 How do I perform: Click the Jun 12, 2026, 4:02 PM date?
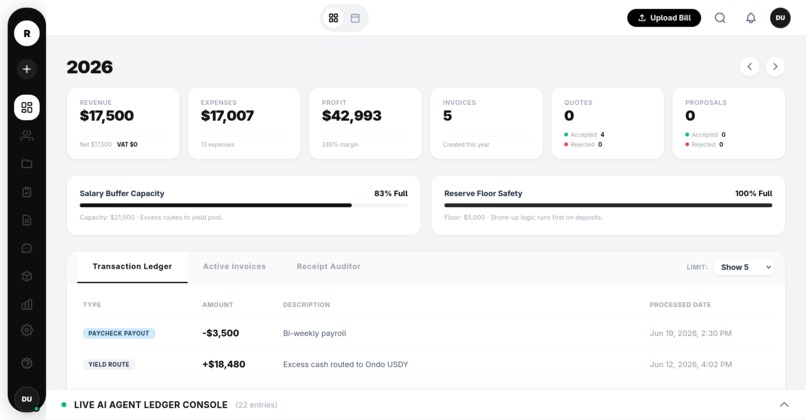pos(690,364)
